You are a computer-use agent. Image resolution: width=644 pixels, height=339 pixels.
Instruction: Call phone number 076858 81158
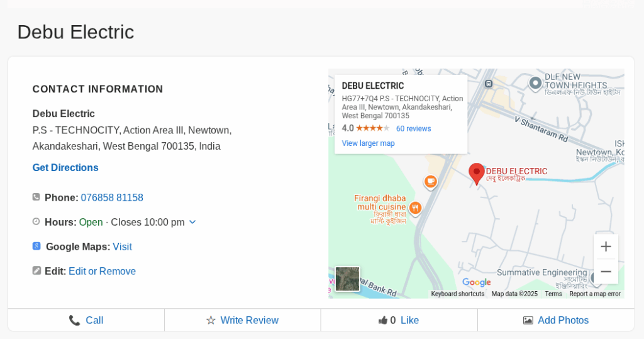(x=112, y=197)
